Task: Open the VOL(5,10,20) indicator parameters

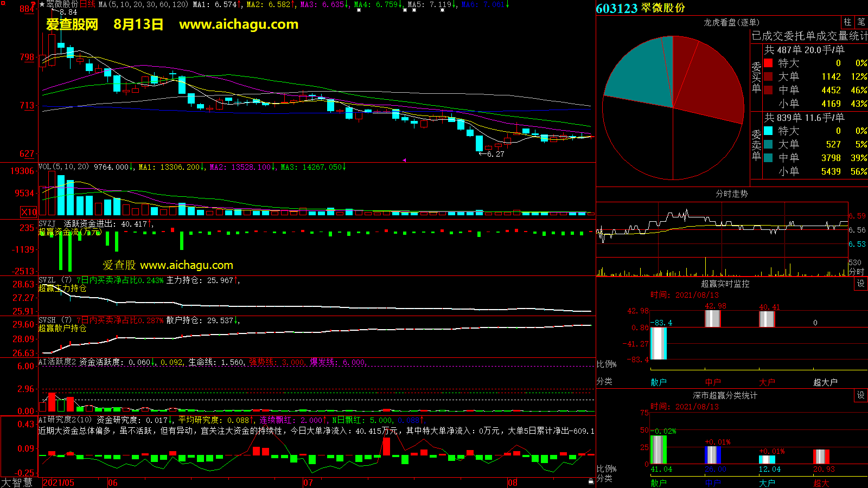Action: [63, 167]
